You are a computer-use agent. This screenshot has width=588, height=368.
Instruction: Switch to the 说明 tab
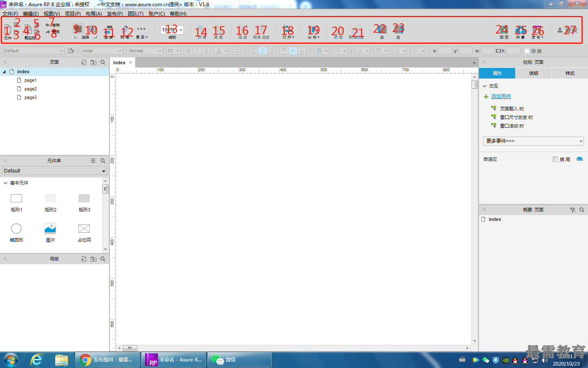(534, 73)
